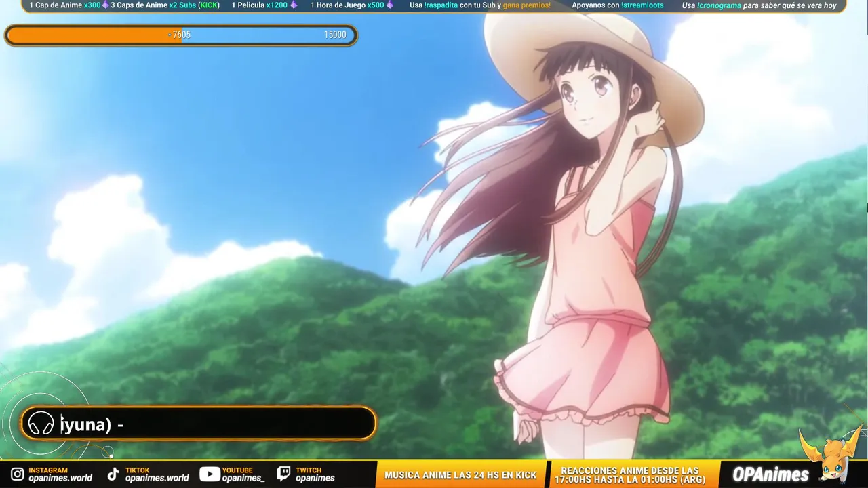
Task: Click the Instagram logo icon
Action: tap(17, 474)
